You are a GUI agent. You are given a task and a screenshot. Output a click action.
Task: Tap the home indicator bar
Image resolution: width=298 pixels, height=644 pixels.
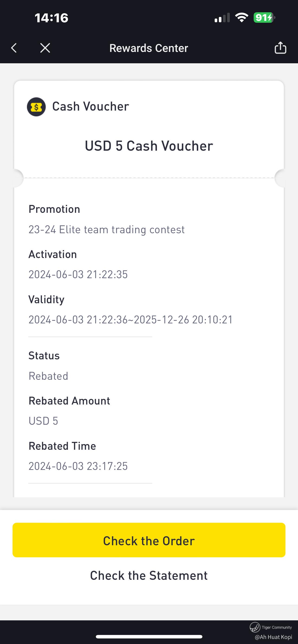click(x=149, y=637)
